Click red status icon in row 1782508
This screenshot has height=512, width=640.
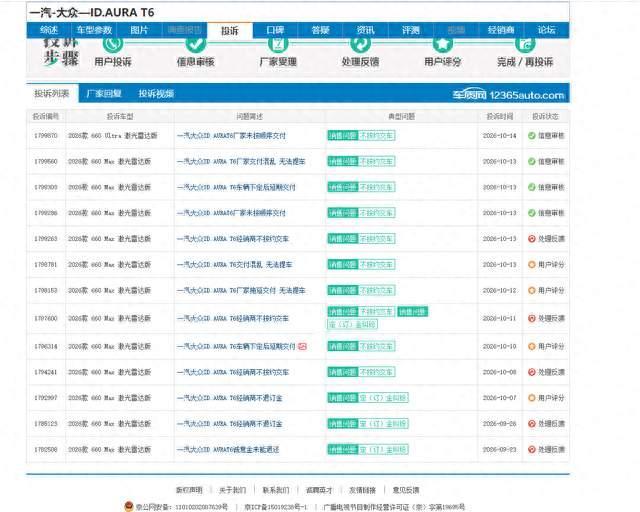tap(531, 450)
